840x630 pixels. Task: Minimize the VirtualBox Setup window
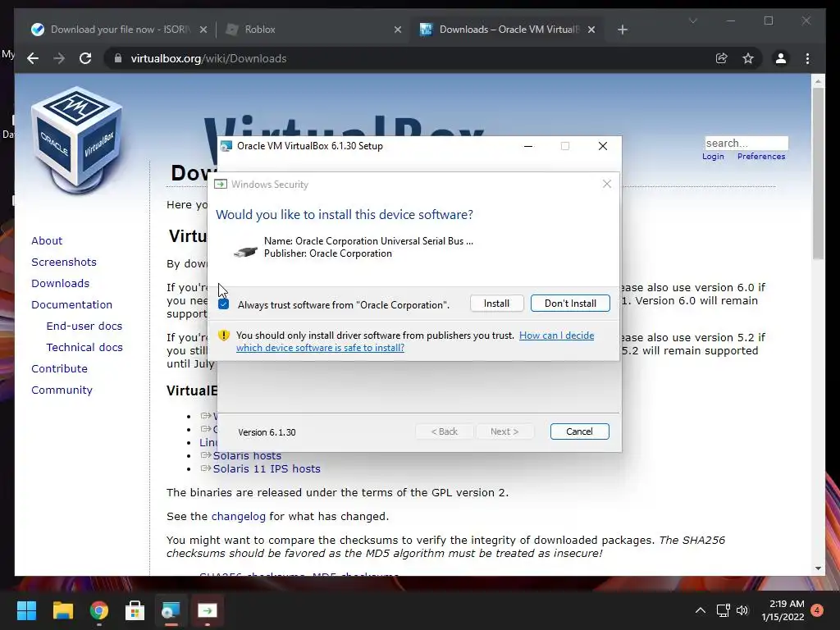[528, 146]
